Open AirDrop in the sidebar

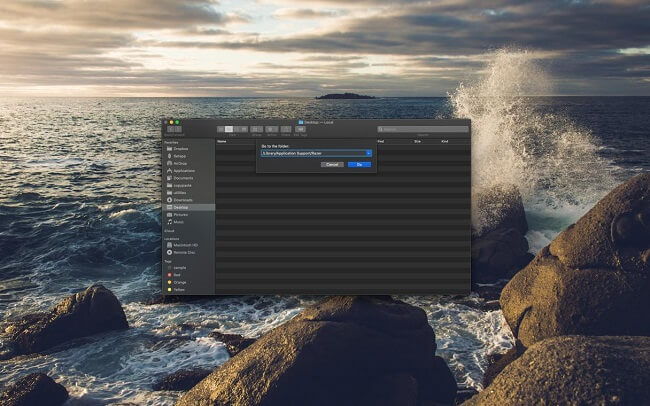[180, 163]
